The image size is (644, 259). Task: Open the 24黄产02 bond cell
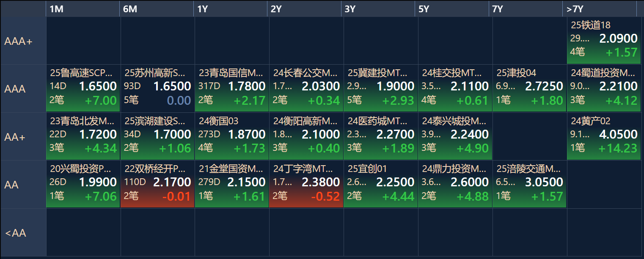604,136
